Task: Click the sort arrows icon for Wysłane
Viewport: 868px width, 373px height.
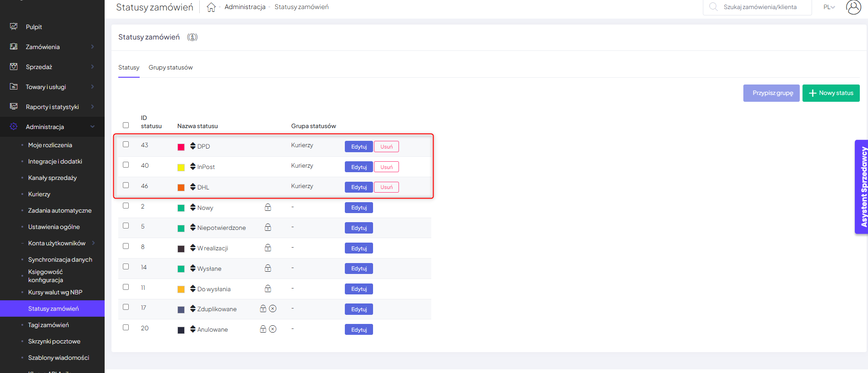Action: 193,268
